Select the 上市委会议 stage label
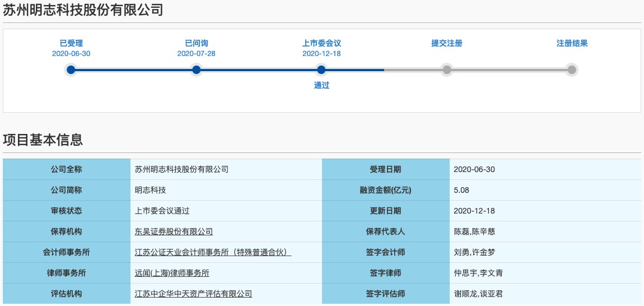 [321, 43]
